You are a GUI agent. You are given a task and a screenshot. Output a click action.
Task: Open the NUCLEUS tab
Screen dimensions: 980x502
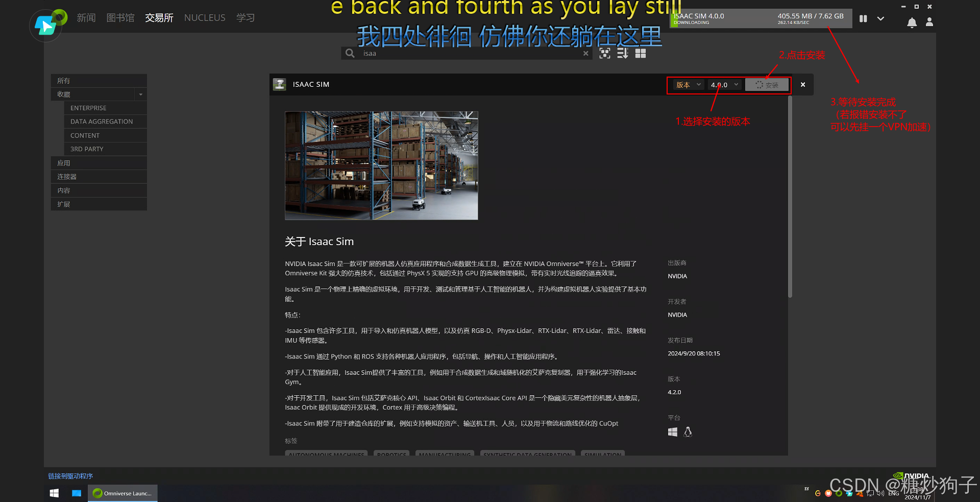coord(205,18)
